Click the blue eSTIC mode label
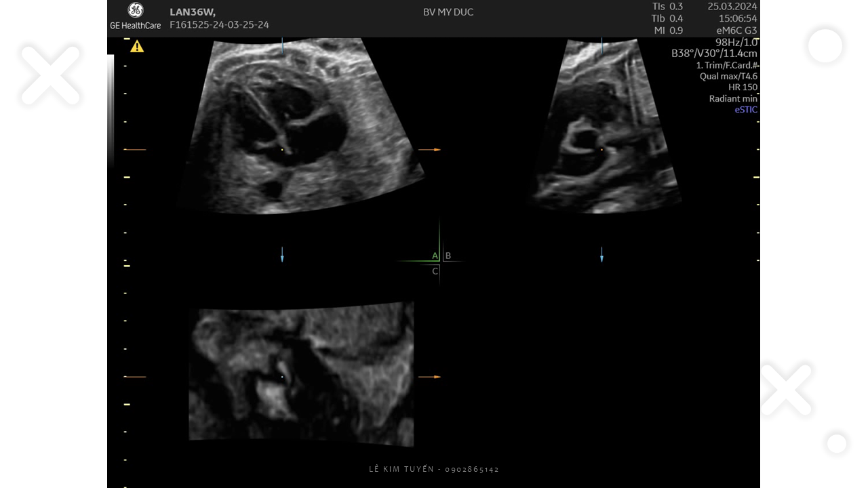Image resolution: width=868 pixels, height=488 pixels. [746, 110]
